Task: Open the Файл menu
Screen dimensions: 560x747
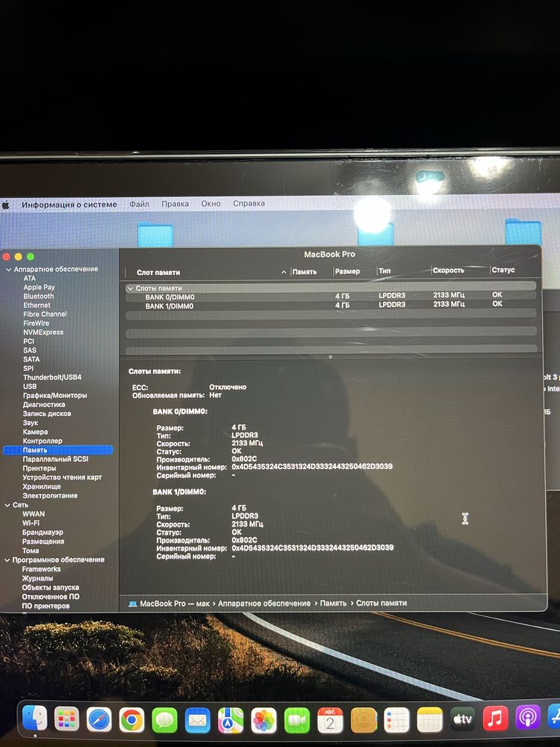Action: pyautogui.click(x=139, y=204)
